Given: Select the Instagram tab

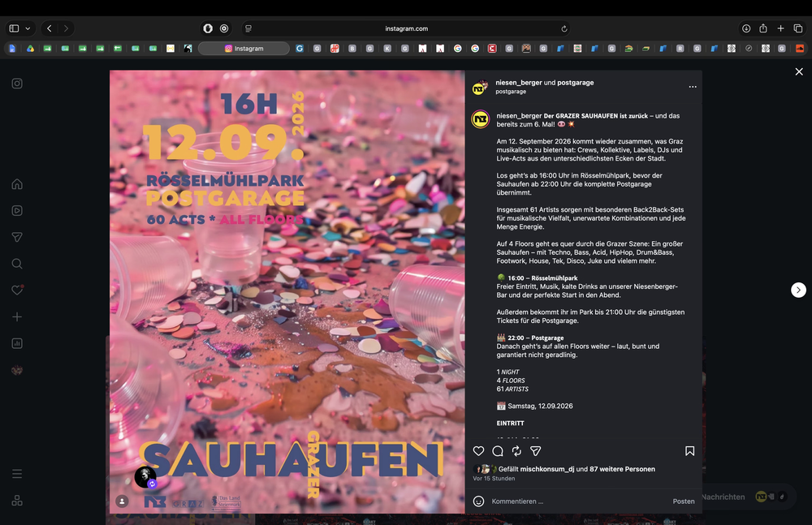Looking at the screenshot, I should coord(244,49).
